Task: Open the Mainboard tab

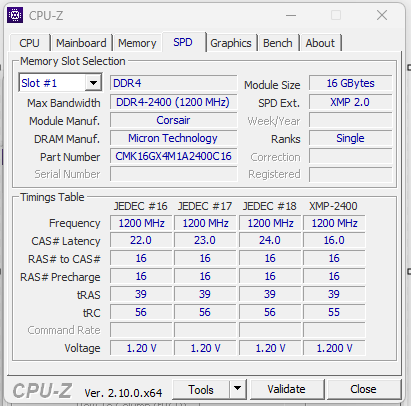Action: point(81,43)
